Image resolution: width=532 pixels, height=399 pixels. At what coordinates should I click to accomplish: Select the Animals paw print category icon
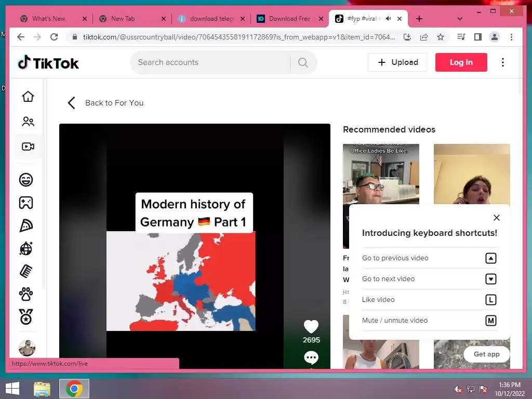(x=26, y=294)
